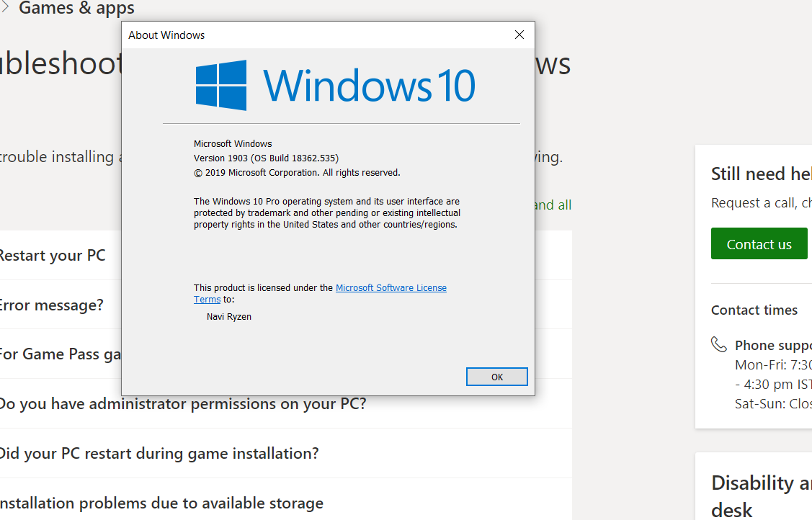
Task: Expand the Games & apps chevron
Action: point(6,6)
